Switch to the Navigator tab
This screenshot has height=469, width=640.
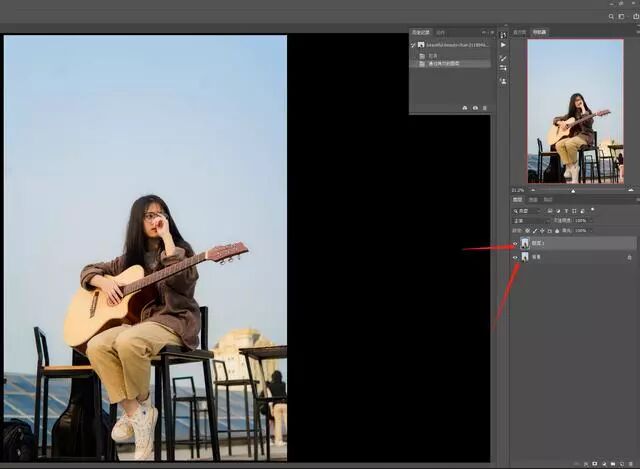pos(539,32)
